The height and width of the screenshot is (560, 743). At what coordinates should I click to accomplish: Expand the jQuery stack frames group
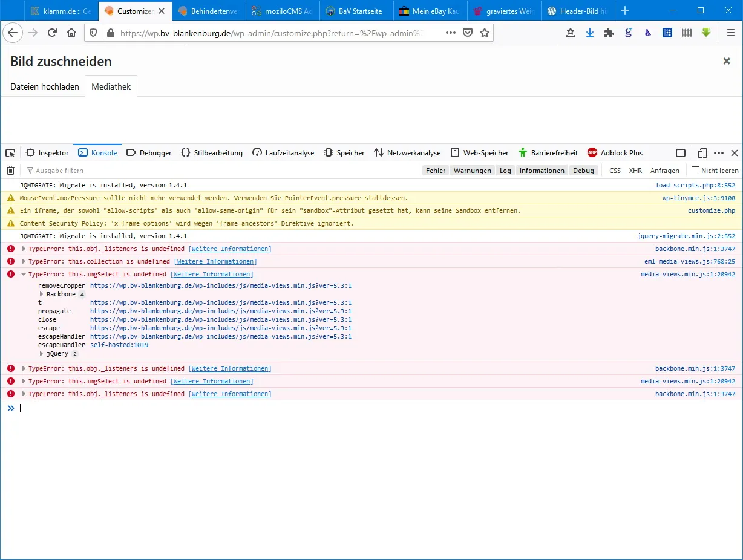pos(42,354)
